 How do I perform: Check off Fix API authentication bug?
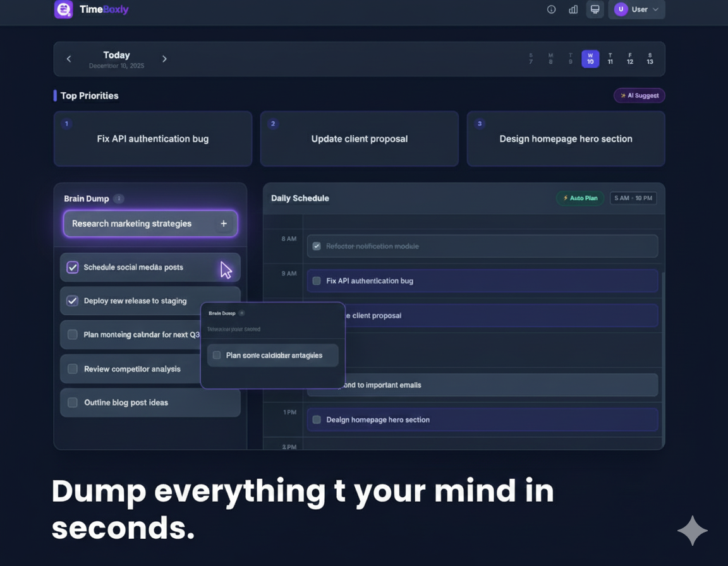click(316, 280)
